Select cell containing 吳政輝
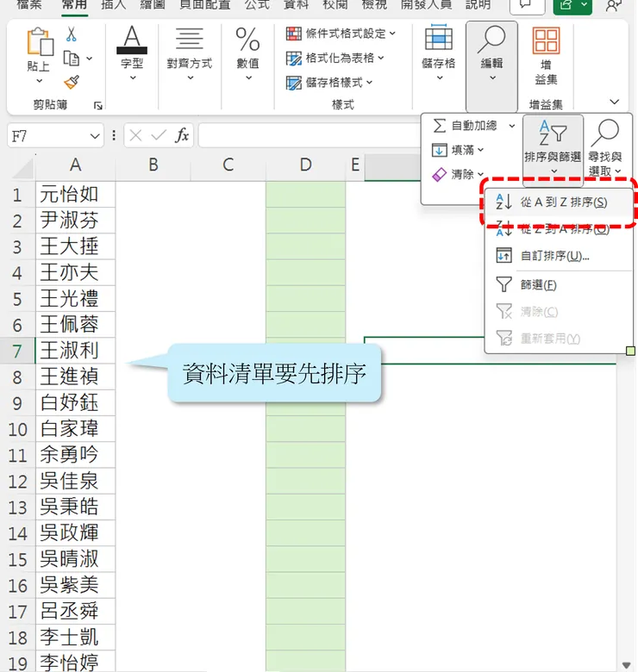 76,533
